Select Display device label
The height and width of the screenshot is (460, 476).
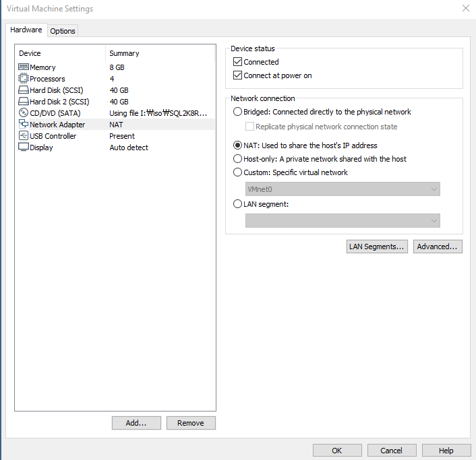click(41, 147)
